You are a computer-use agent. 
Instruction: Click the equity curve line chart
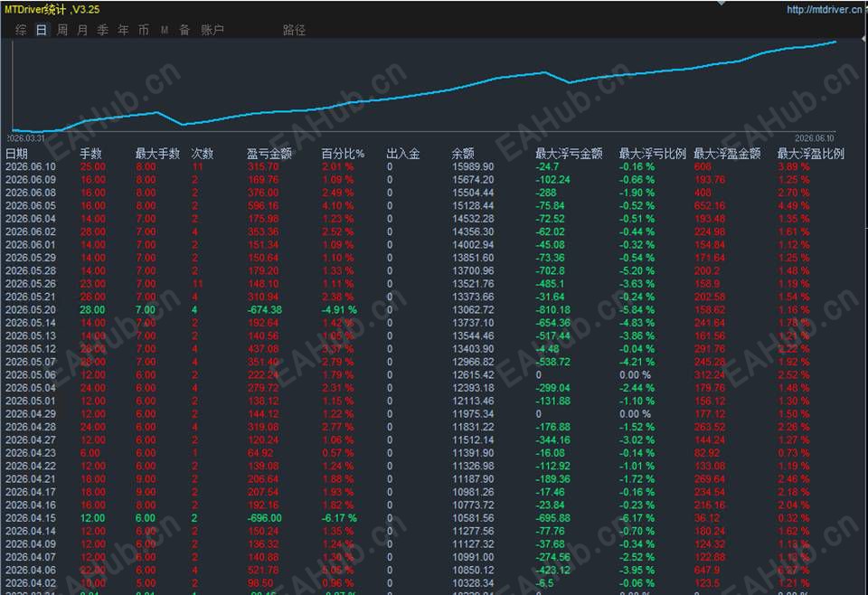[424, 86]
